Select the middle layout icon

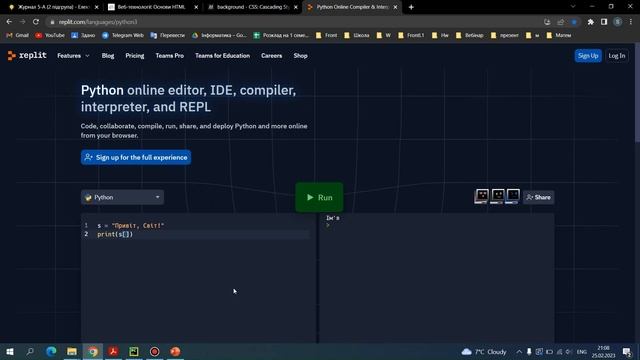(497, 196)
